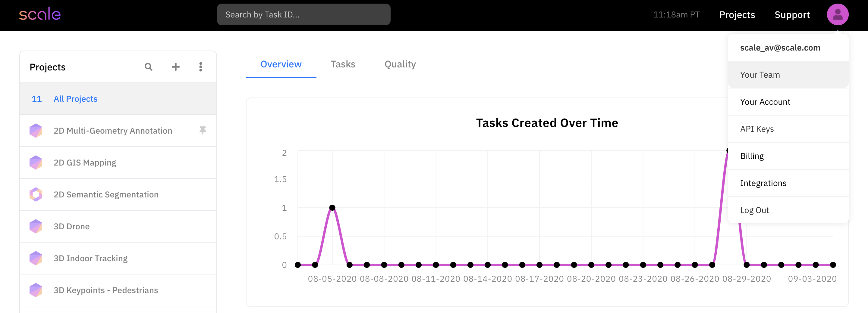Open the user avatar profile menu
This screenshot has width=868, height=313.
pos(837,14)
